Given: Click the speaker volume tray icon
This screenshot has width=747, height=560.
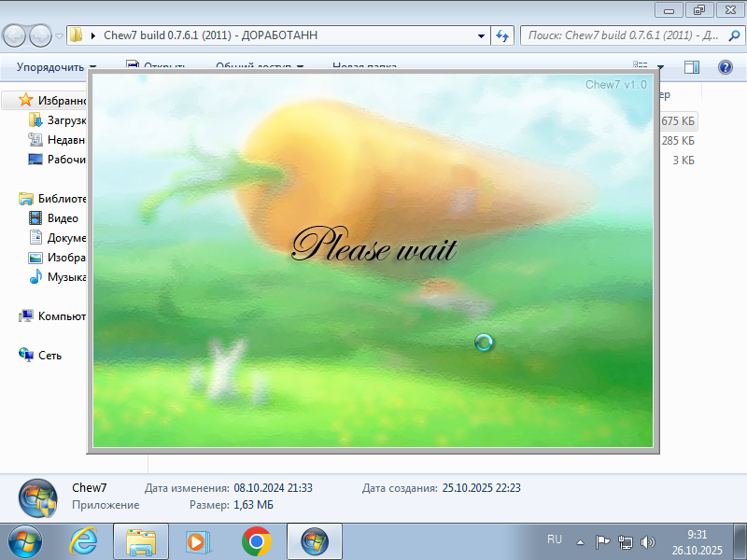Looking at the screenshot, I should pyautogui.click(x=648, y=541).
